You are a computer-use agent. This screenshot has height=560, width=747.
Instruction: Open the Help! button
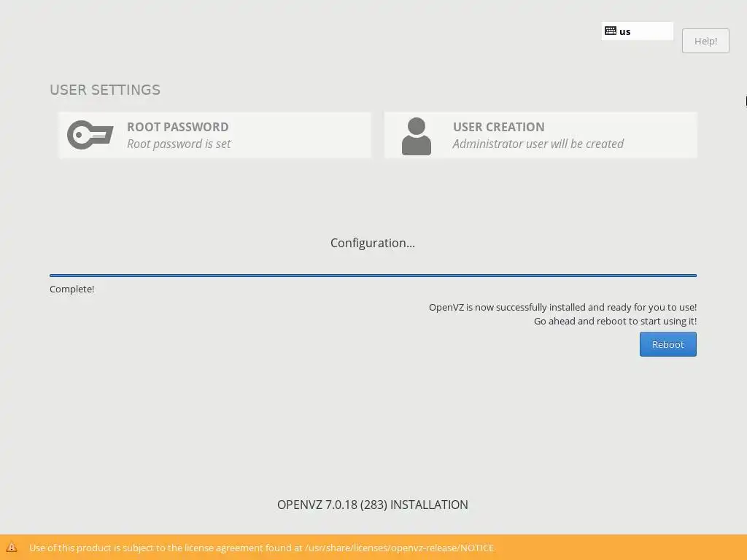[x=705, y=41]
